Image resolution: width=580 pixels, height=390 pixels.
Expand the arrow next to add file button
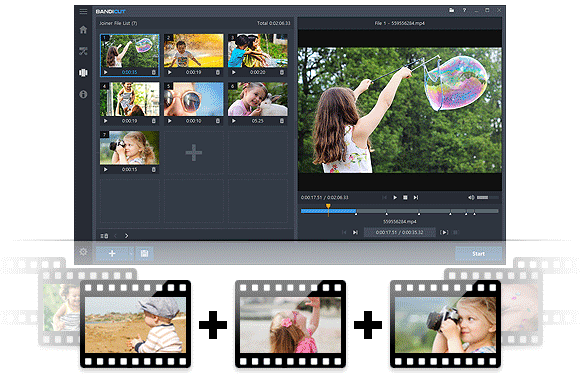[131, 253]
